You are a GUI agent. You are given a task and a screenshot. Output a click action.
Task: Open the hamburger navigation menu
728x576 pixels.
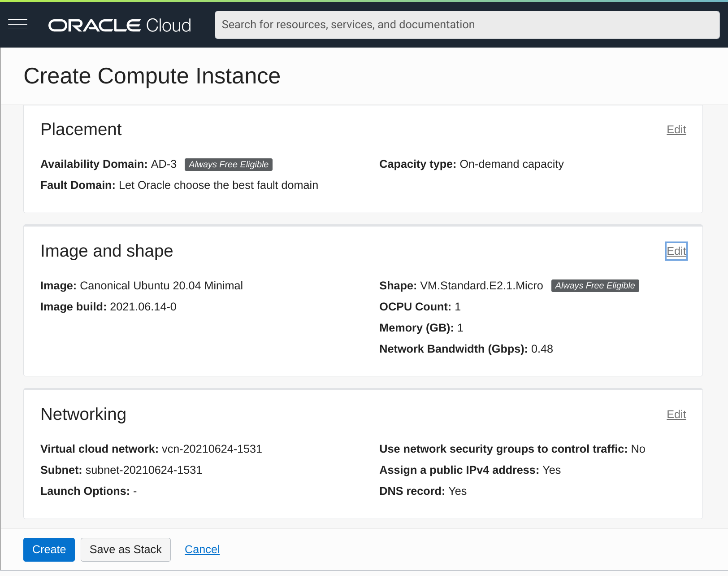(18, 24)
